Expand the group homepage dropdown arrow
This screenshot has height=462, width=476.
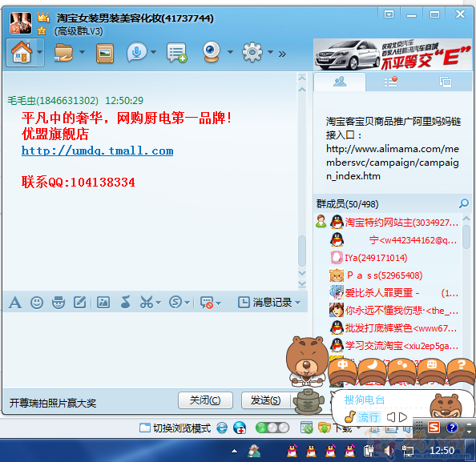pyautogui.click(x=40, y=52)
